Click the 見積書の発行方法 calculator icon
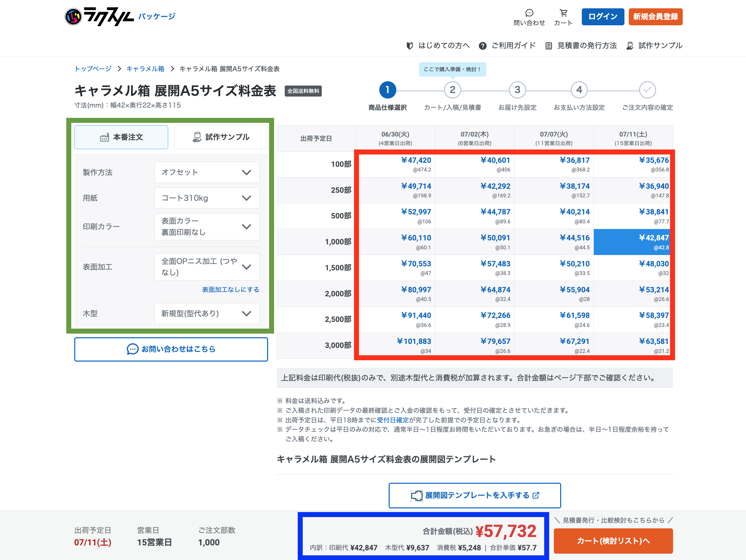 (549, 46)
